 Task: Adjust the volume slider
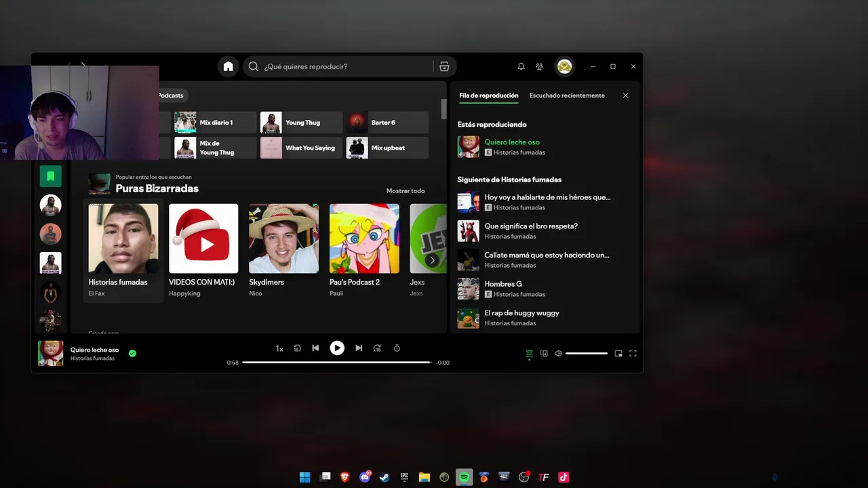point(587,353)
